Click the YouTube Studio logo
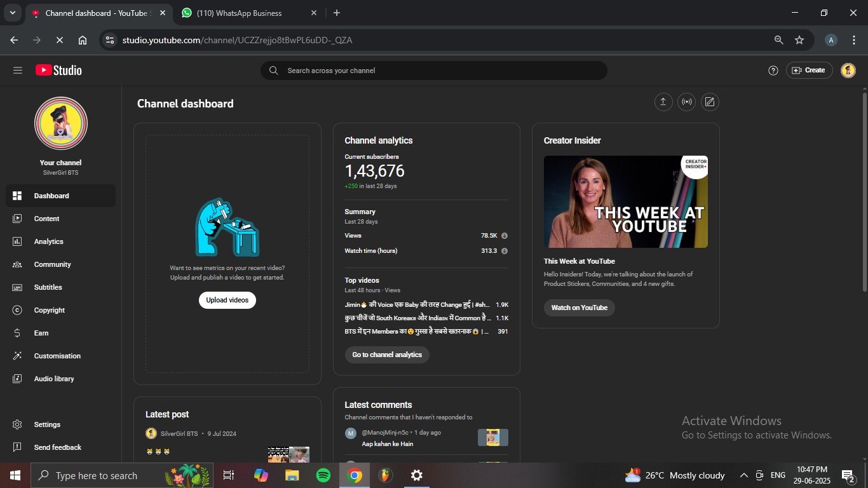This screenshot has height=488, width=868. coord(58,71)
